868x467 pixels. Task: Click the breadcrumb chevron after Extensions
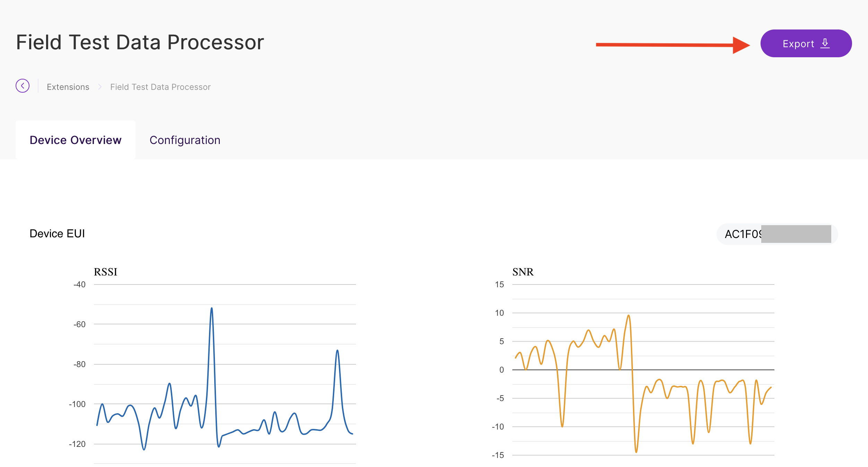(x=100, y=87)
